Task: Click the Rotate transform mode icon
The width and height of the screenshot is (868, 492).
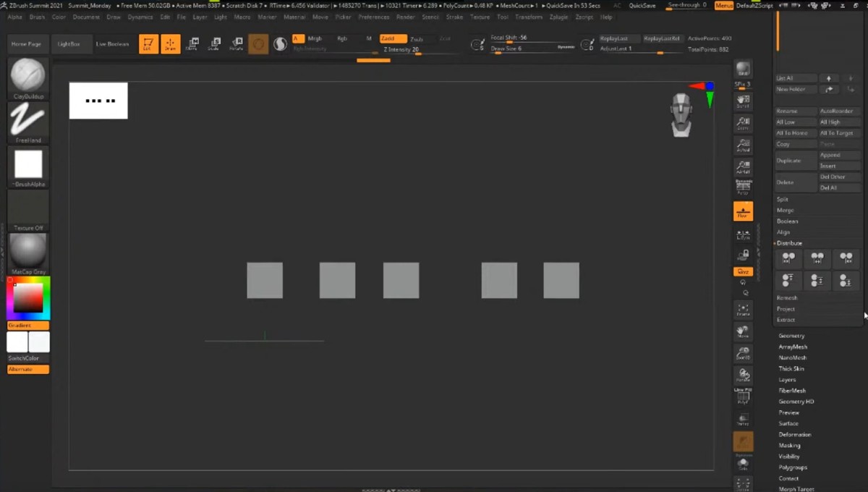Action: click(236, 44)
